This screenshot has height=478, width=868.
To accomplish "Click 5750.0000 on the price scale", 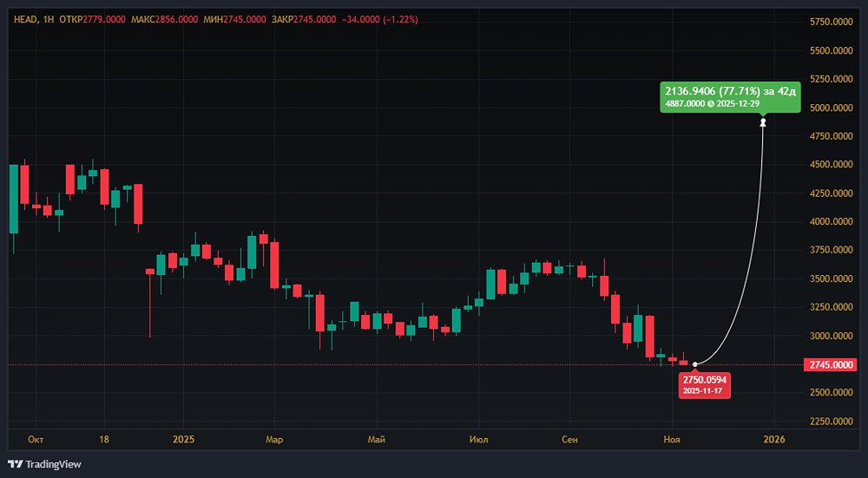I will point(831,23).
